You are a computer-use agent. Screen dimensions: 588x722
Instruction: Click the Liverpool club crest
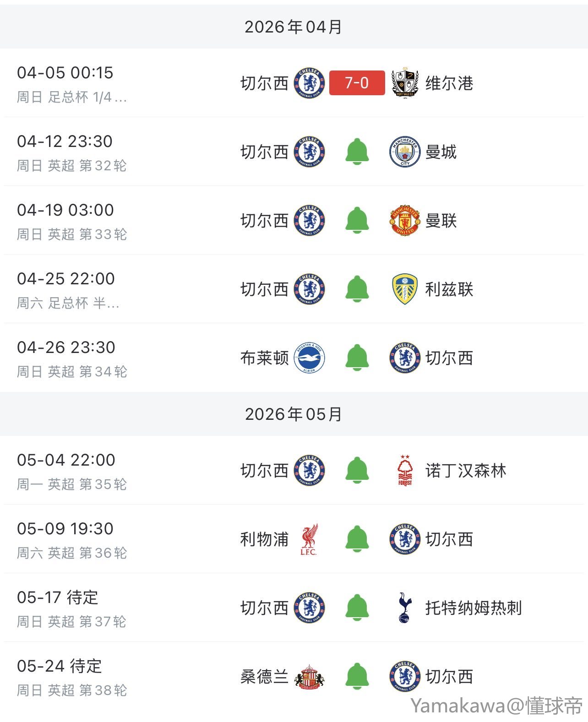coord(310,539)
